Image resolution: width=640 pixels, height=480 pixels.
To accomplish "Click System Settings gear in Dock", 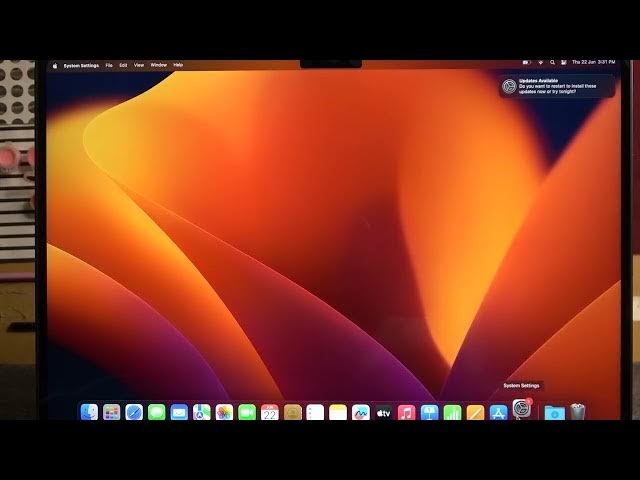I will pos(522,409).
